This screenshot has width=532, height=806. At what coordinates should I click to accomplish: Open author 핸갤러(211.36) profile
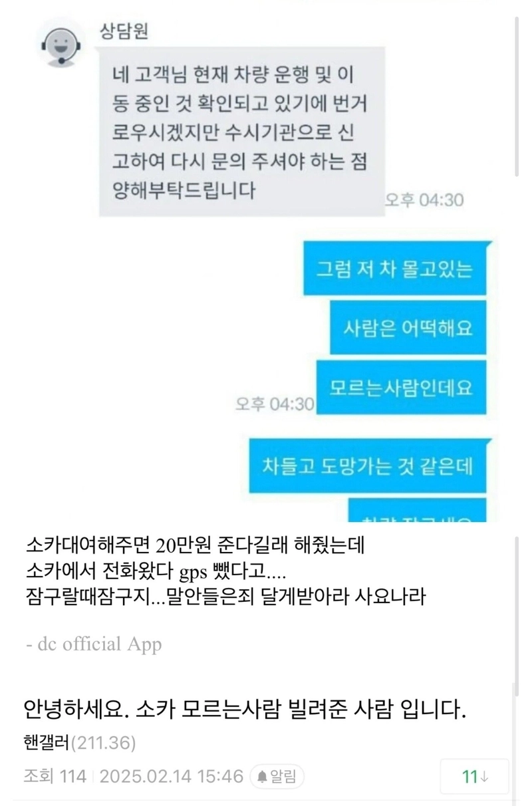coord(79,742)
